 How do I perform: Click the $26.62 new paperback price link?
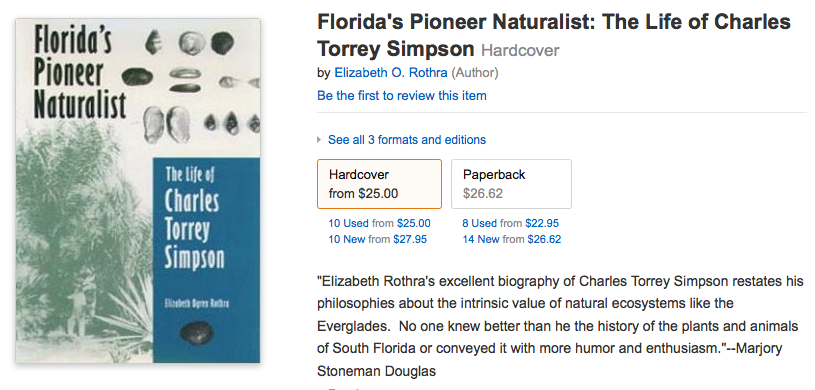pyautogui.click(x=544, y=239)
